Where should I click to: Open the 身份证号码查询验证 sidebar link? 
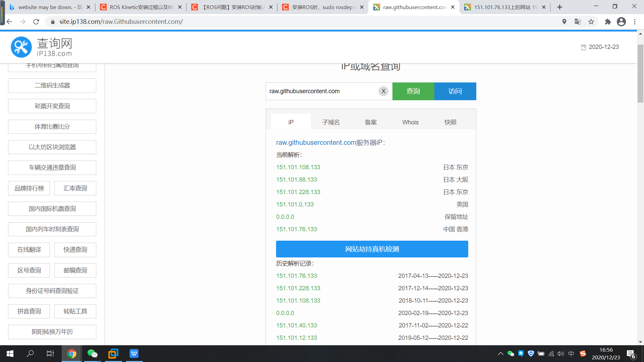52,291
